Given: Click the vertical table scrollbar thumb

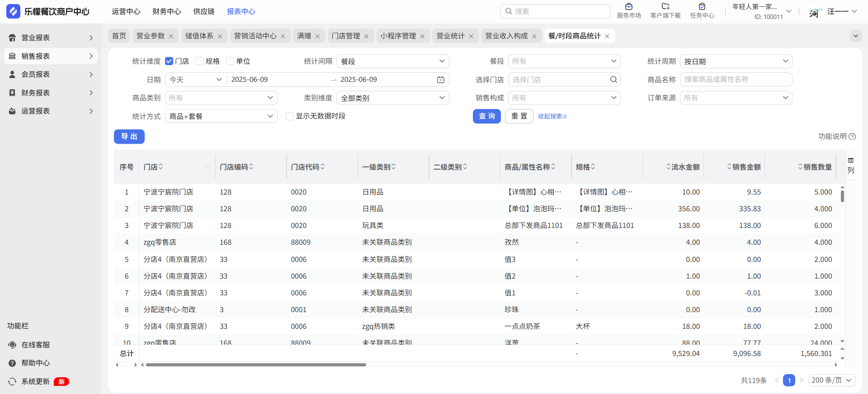Looking at the screenshot, I should pos(842,196).
